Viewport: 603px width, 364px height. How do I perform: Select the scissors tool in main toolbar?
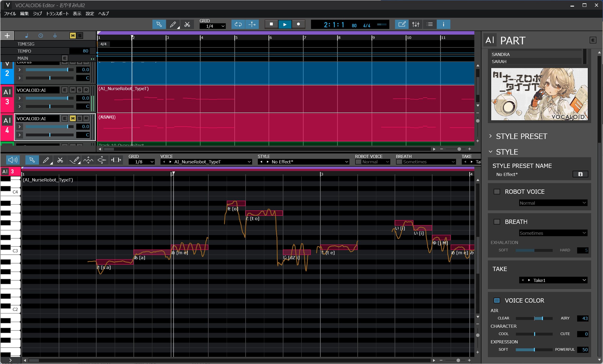pos(187,24)
